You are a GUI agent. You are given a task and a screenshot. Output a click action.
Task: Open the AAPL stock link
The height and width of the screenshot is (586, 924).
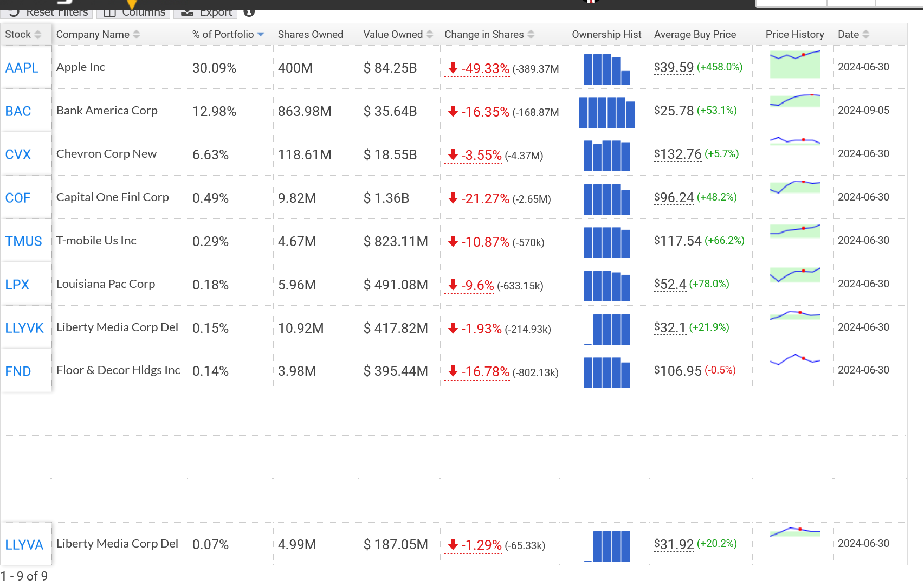22,68
